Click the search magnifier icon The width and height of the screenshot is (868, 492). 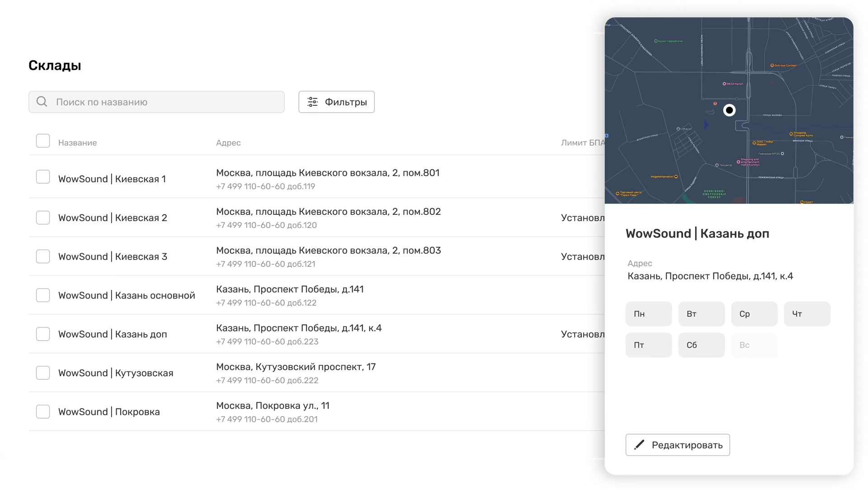(42, 102)
